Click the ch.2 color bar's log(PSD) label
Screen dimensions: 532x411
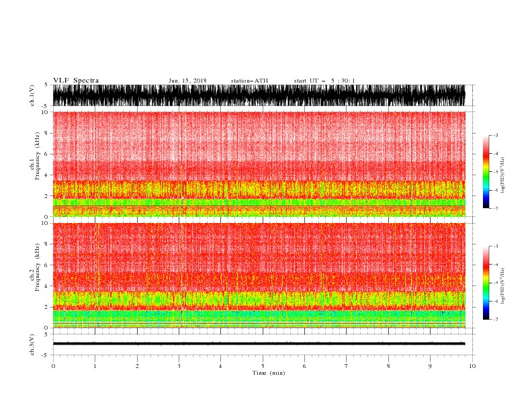pos(503,286)
